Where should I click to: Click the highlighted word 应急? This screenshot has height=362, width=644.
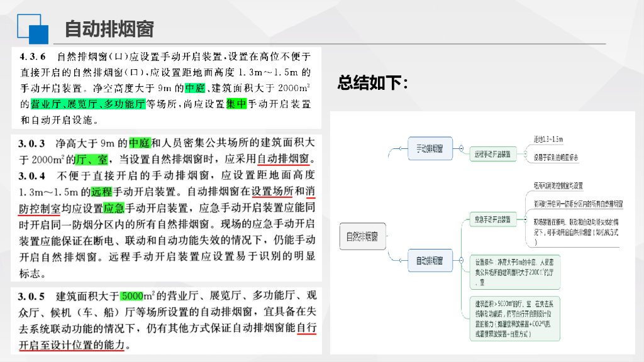pos(113,208)
